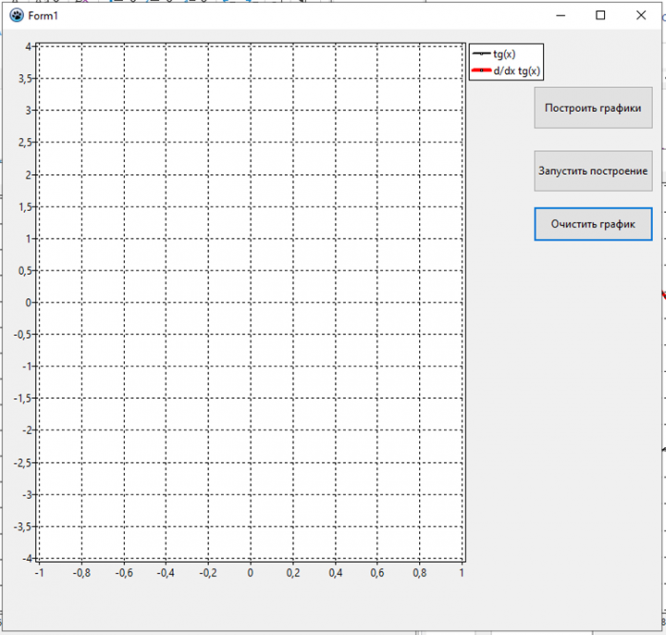The image size is (666, 635).
Task: Click the x-axis label -0,2
Action: click(x=208, y=573)
